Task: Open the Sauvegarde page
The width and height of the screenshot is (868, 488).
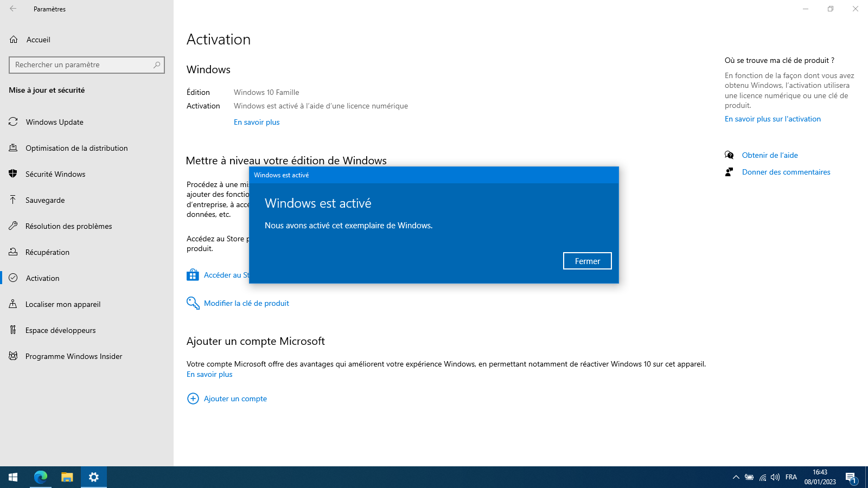Action: pos(87,200)
